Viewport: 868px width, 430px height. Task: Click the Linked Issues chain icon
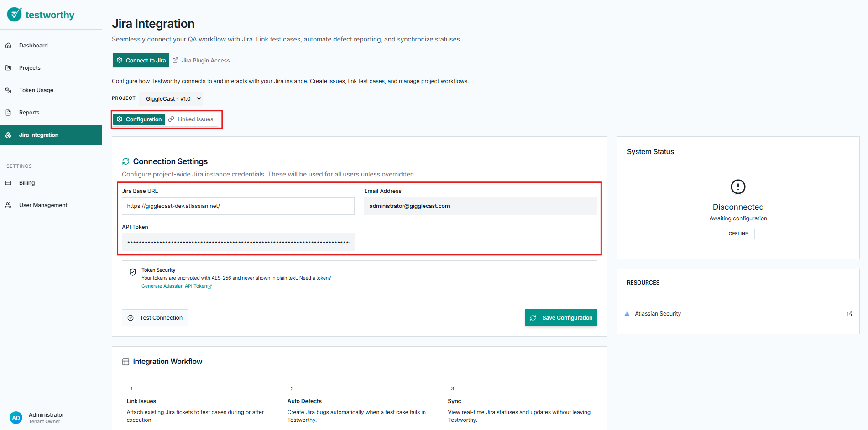pos(171,119)
